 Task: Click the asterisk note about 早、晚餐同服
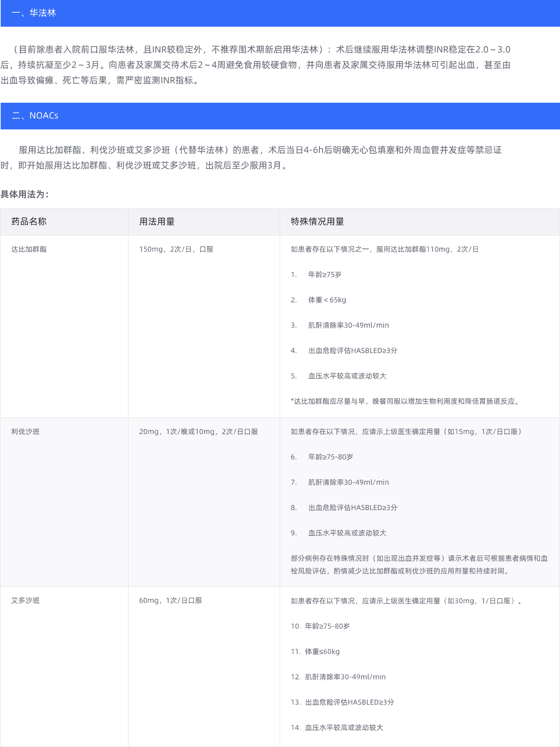click(x=406, y=401)
